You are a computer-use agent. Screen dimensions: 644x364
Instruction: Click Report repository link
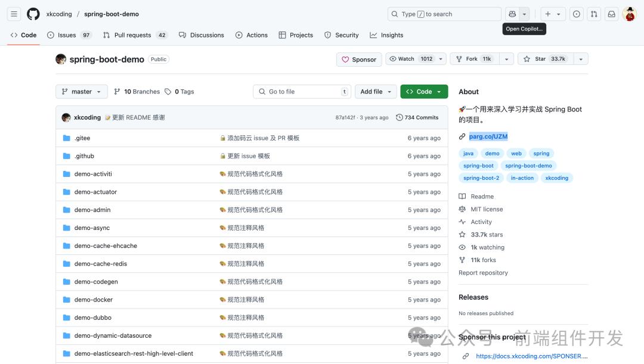tap(484, 273)
